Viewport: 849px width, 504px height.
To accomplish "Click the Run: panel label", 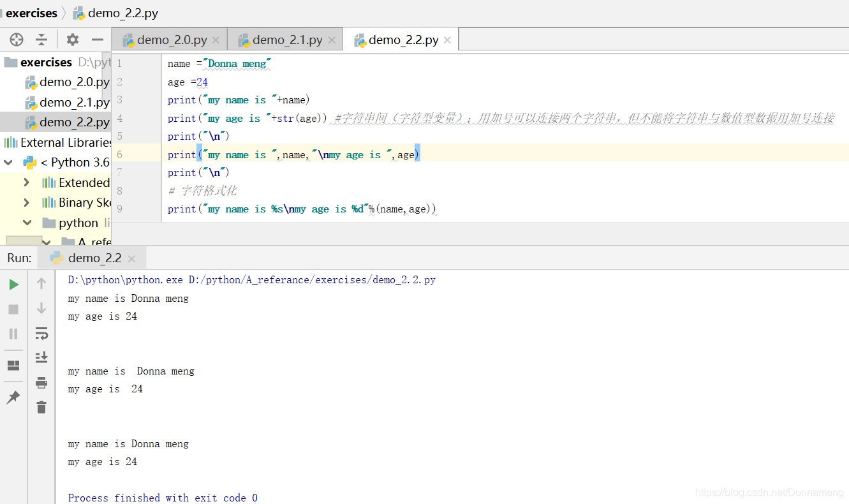I will 19,258.
